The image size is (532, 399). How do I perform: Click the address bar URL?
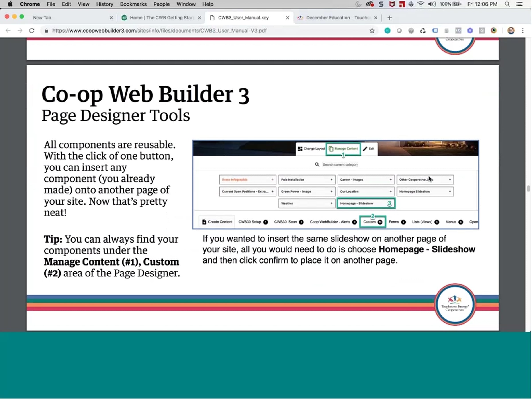[x=159, y=31]
